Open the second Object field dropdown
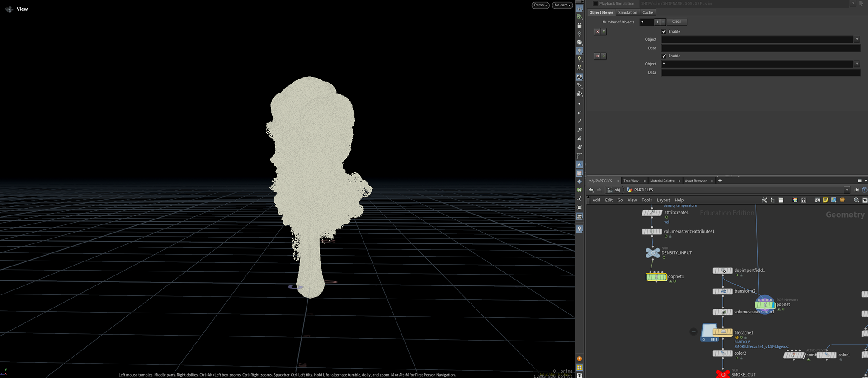868x378 pixels. [857, 64]
